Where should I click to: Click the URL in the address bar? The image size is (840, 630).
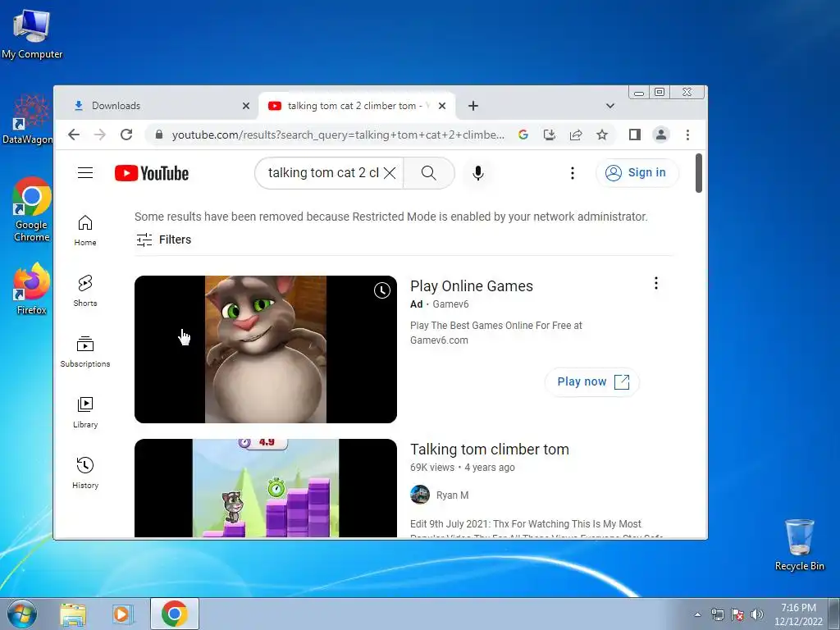click(338, 135)
